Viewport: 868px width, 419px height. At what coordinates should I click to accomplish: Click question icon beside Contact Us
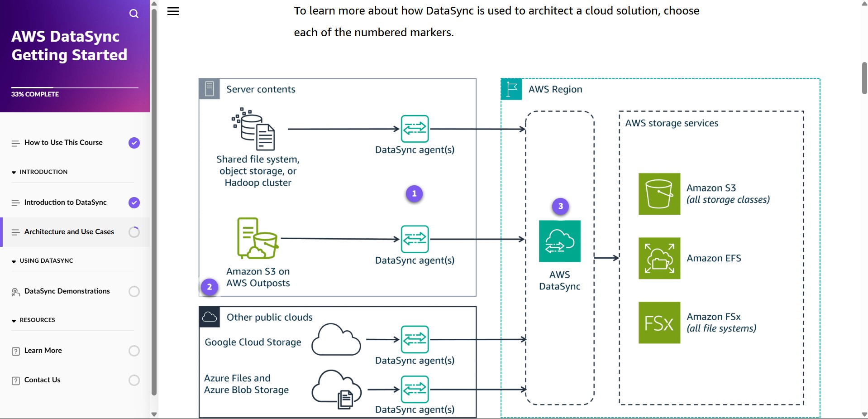[16, 380]
